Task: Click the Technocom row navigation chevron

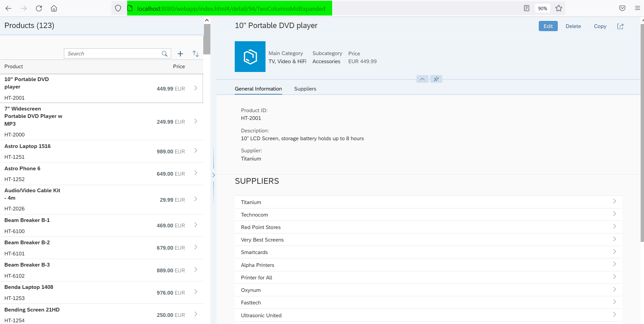Action: (x=615, y=214)
